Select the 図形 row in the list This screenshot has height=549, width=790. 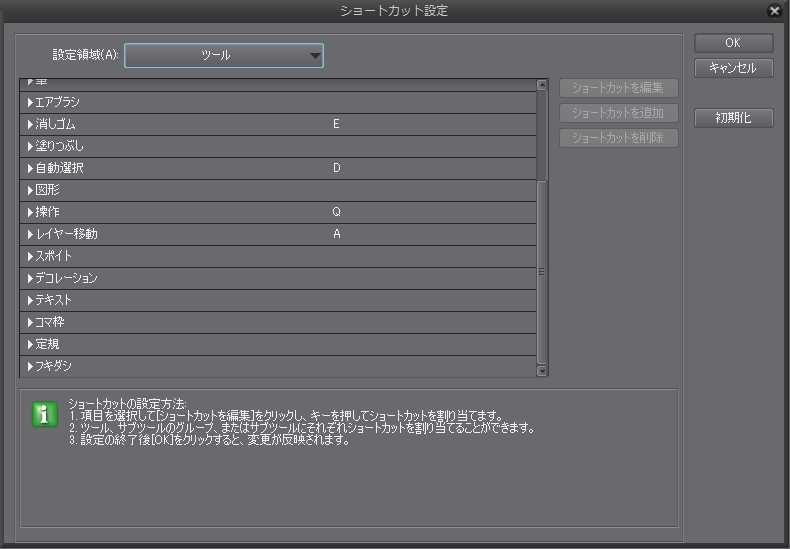[x=278, y=190]
